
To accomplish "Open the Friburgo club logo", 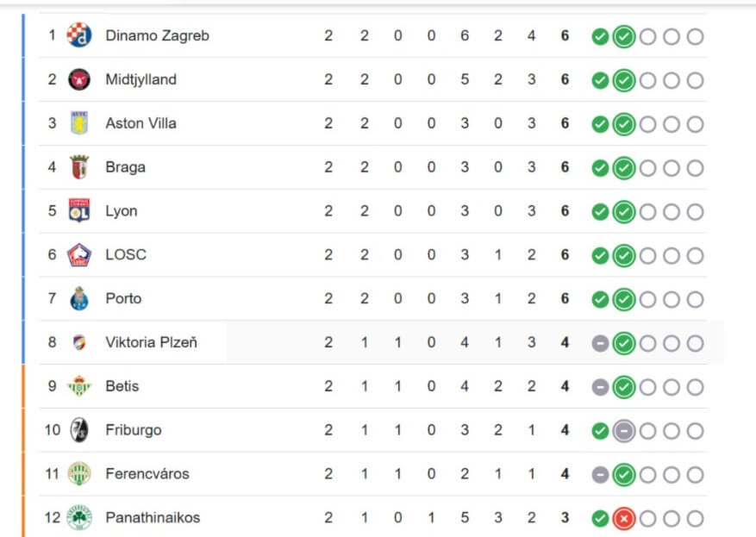I will [x=79, y=430].
